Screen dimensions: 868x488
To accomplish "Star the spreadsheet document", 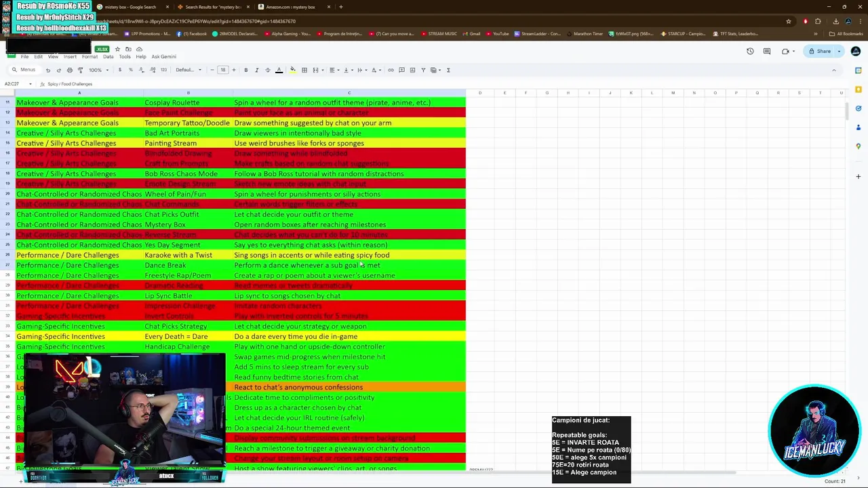I will click(x=117, y=49).
